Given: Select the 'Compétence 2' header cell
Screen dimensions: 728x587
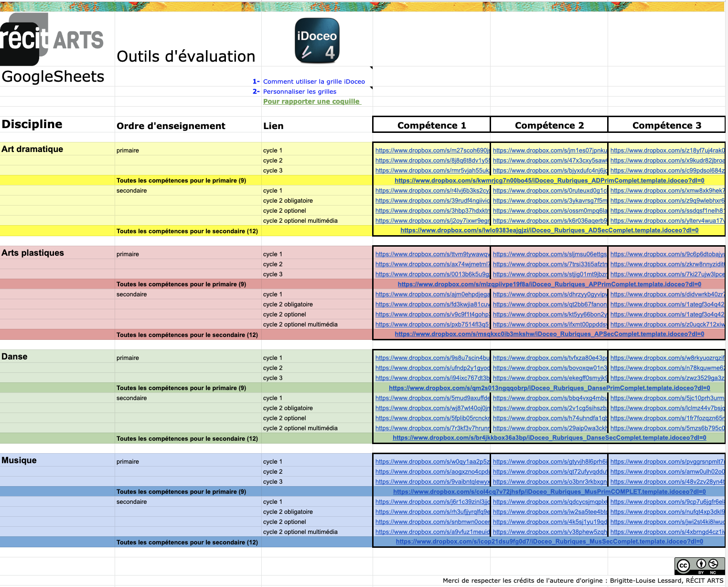Looking at the screenshot, I should pos(549,125).
